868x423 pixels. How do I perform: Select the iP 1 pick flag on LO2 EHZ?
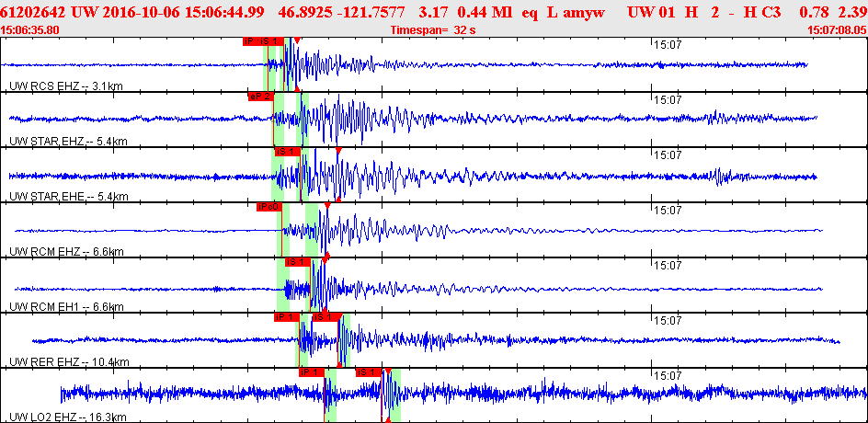coord(311,372)
